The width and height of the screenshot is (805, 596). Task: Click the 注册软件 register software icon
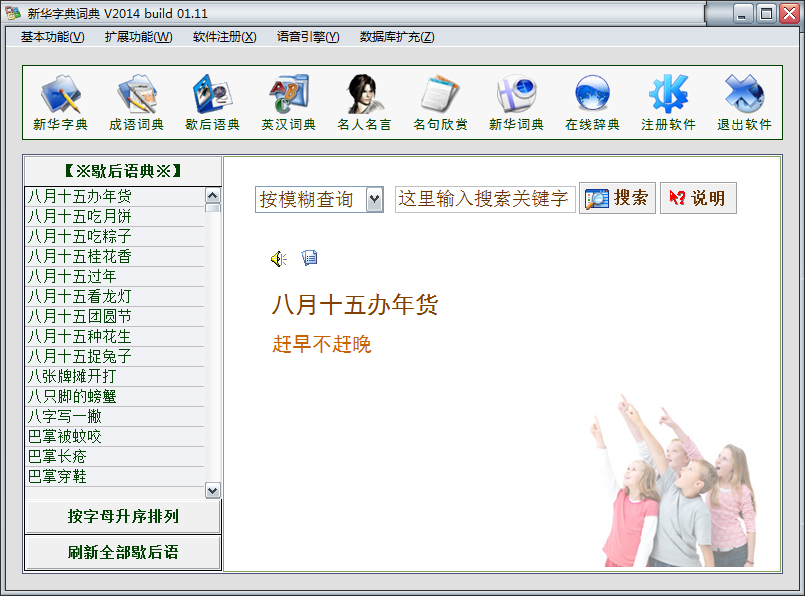click(668, 102)
